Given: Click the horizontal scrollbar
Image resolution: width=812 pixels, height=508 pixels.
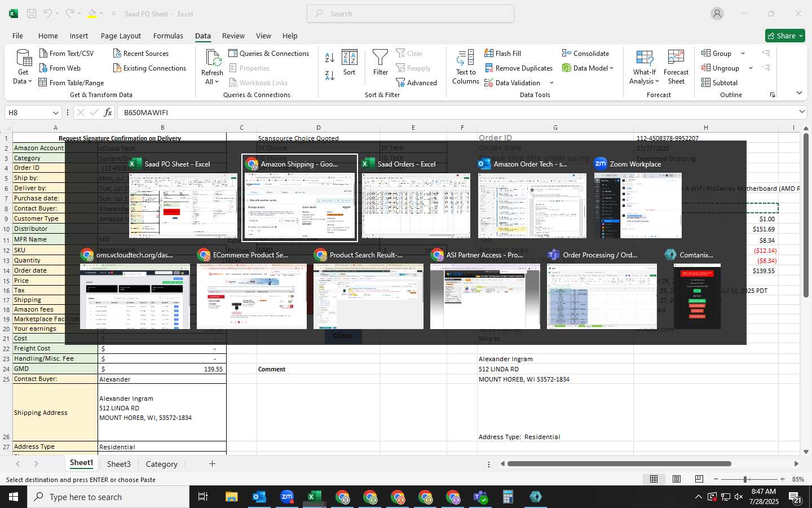Looking at the screenshot, I should (x=619, y=464).
